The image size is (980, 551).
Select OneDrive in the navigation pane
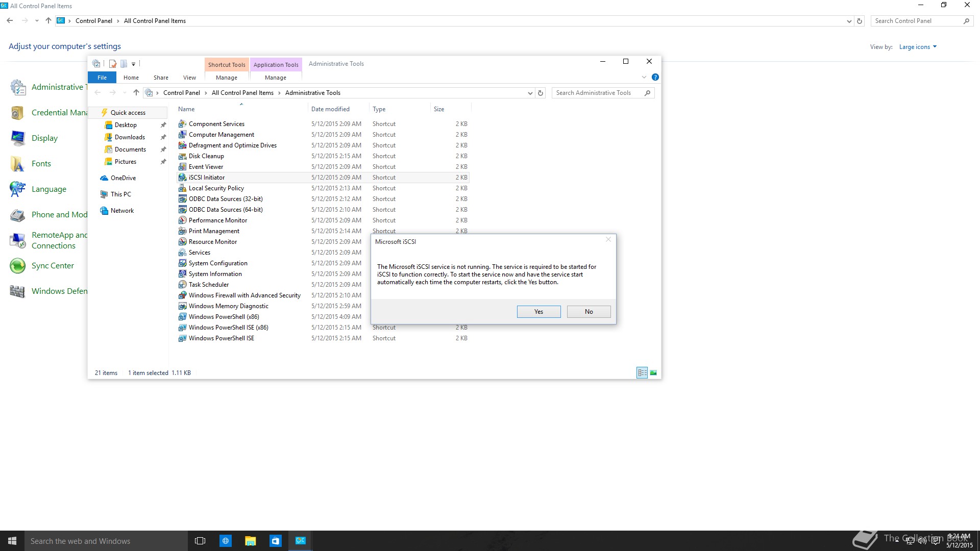[x=123, y=178]
